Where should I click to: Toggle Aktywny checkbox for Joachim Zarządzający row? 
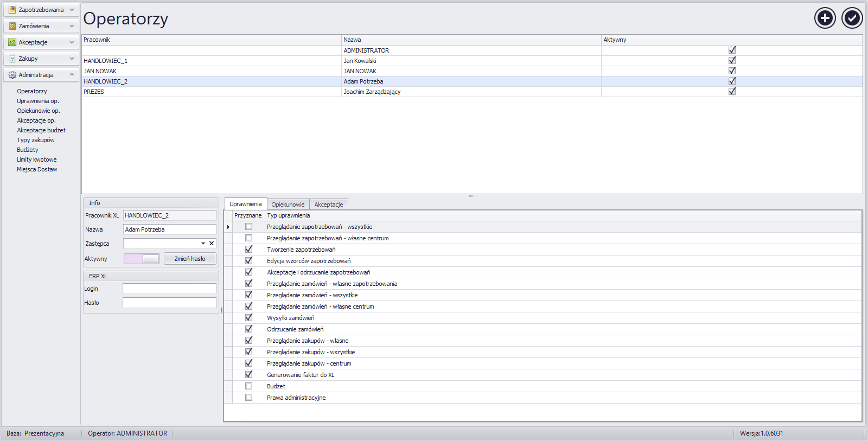(x=732, y=91)
